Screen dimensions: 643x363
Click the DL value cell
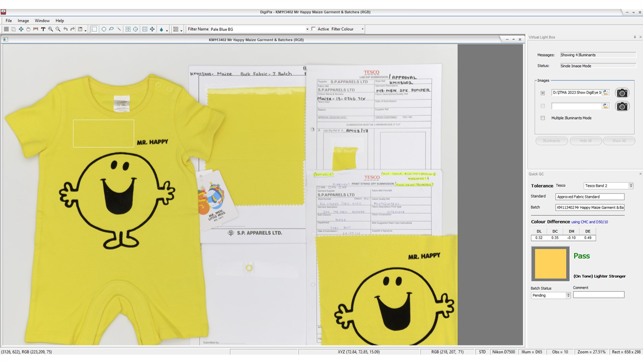pyautogui.click(x=539, y=238)
